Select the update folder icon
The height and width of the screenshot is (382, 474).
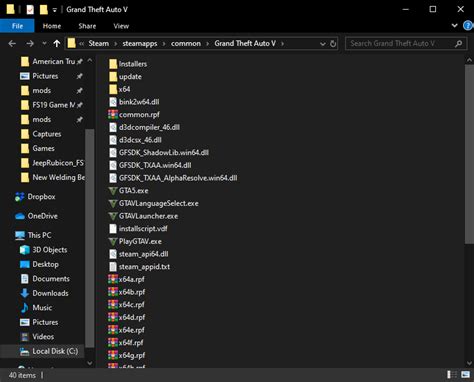click(x=113, y=76)
